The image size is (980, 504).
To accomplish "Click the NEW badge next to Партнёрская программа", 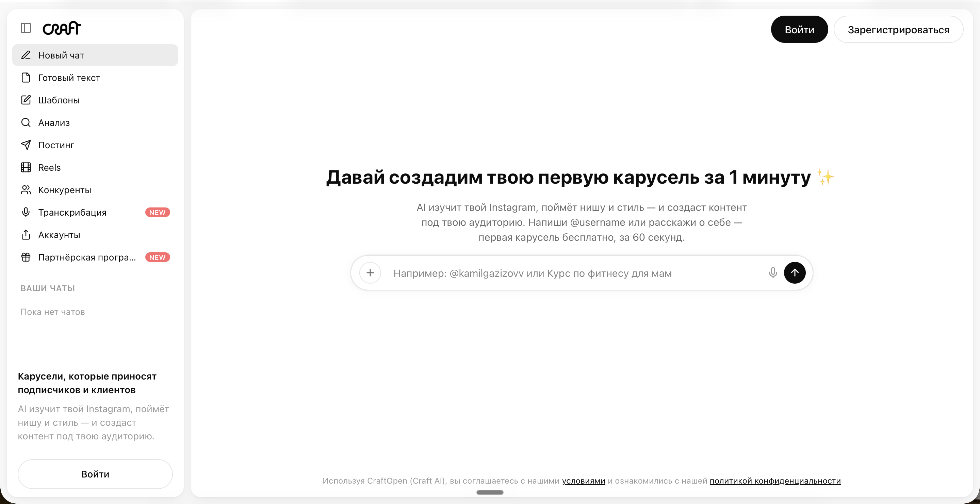I will [x=158, y=257].
